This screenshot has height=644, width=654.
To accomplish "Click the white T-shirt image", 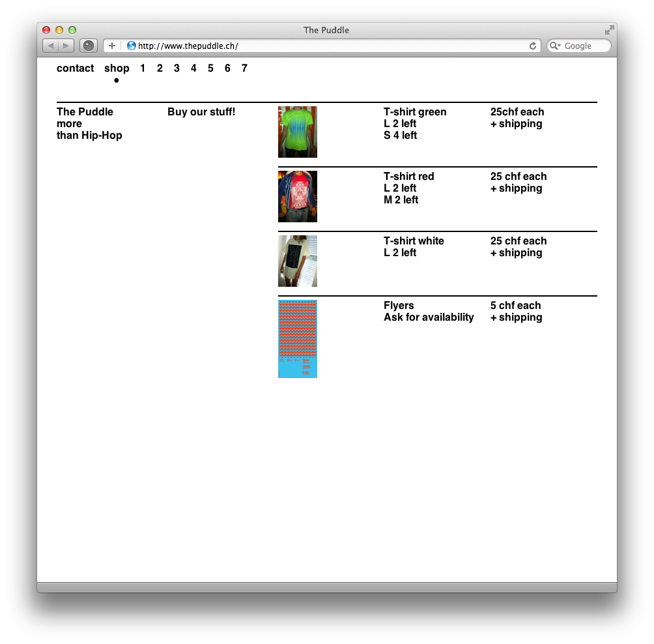I will [298, 261].
